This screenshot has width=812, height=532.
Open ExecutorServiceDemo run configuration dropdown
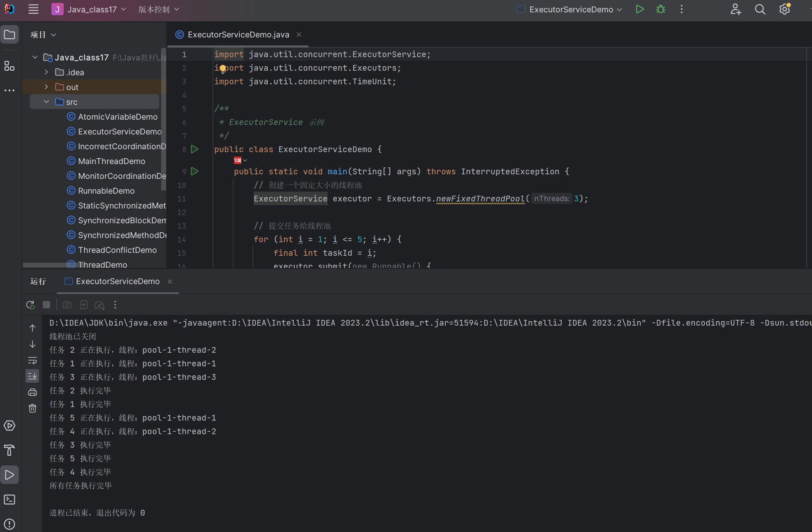pos(571,9)
